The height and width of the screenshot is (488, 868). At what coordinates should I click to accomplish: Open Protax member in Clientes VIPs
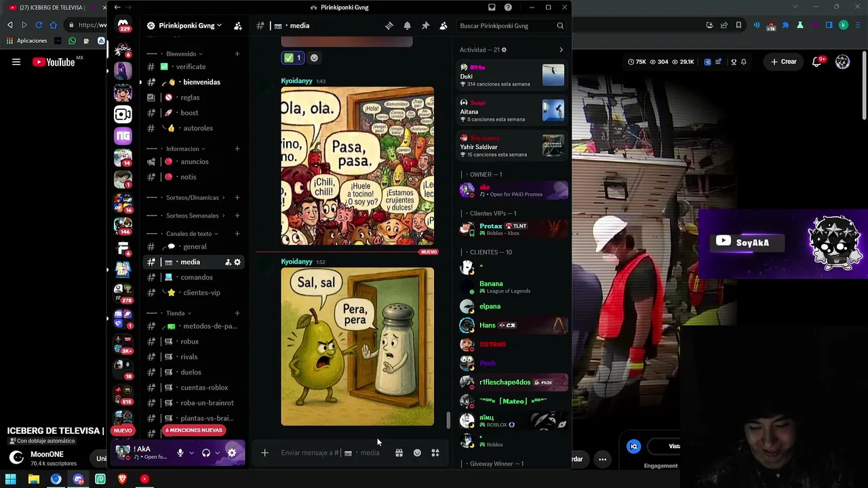point(513,229)
